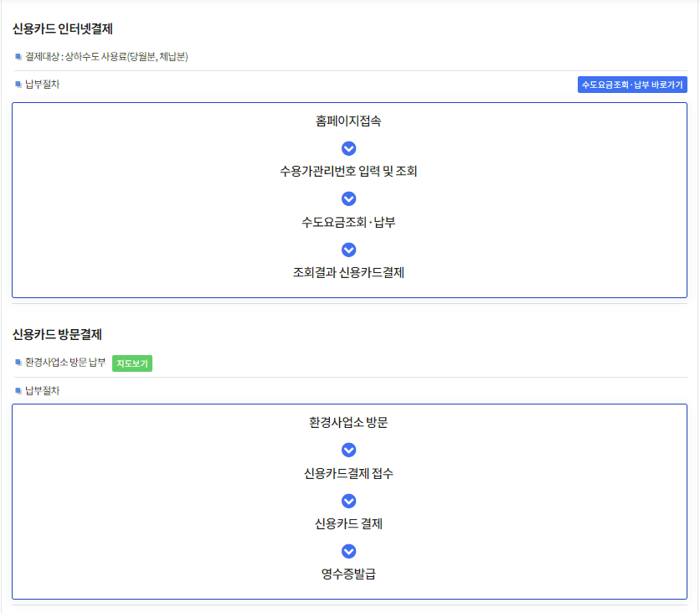Expand the arrow below 신용카드결제 접수
The height and width of the screenshot is (613, 700).
coord(348,500)
